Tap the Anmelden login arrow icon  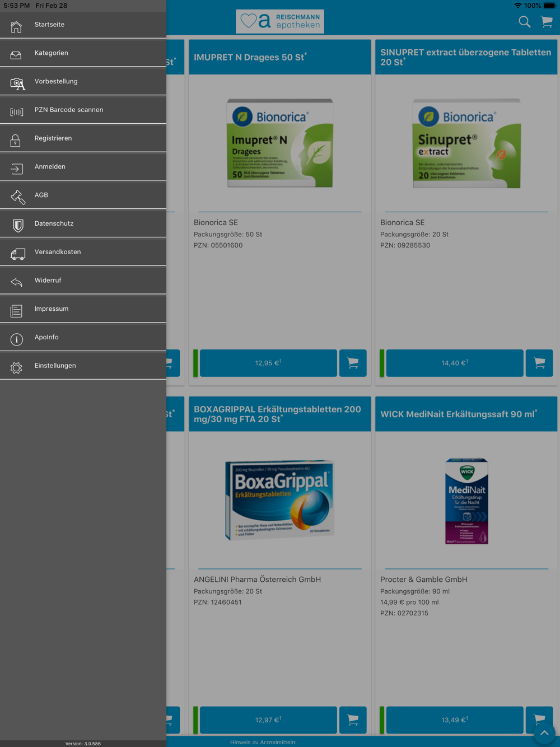click(x=16, y=169)
